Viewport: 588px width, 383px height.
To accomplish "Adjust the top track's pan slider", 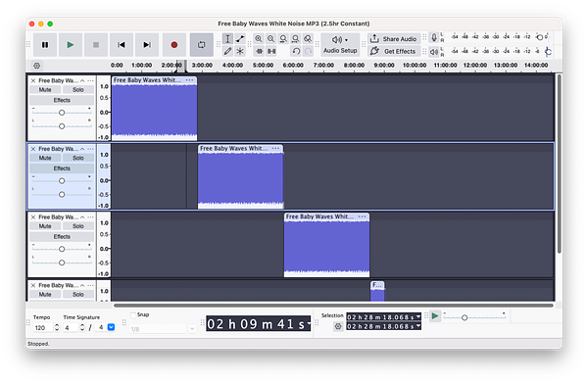I will click(62, 126).
